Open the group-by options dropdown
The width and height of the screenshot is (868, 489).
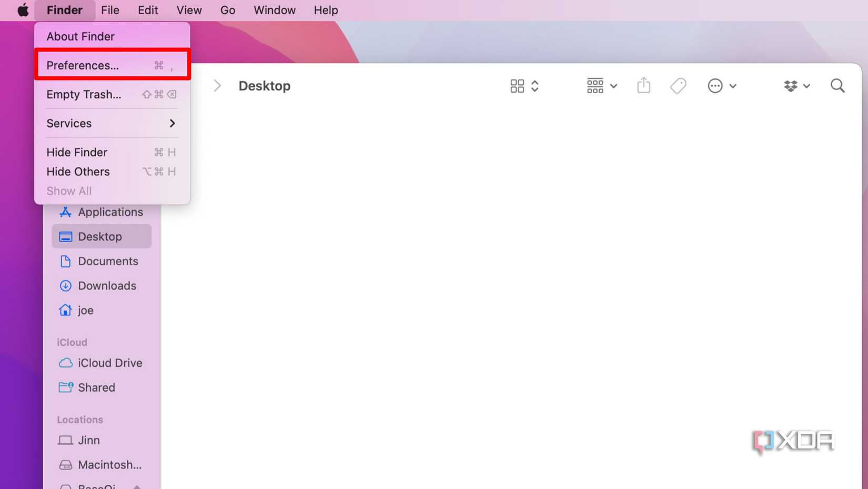(x=602, y=86)
